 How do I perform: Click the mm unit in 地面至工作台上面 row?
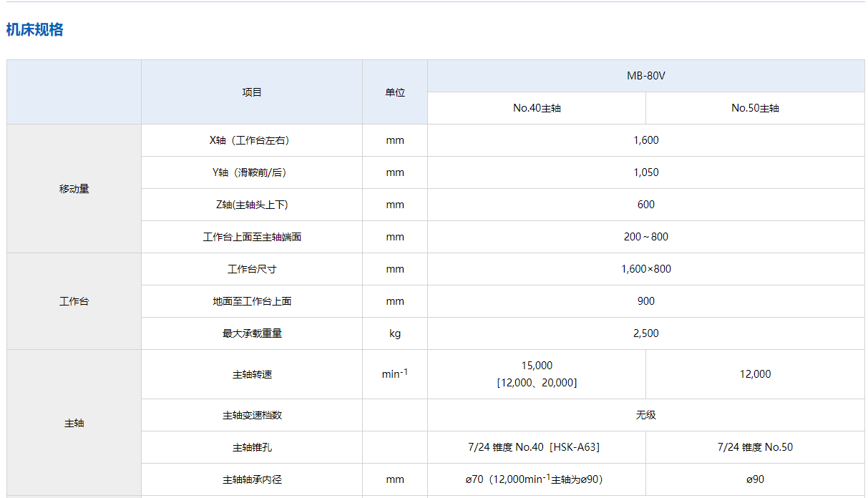pyautogui.click(x=395, y=301)
